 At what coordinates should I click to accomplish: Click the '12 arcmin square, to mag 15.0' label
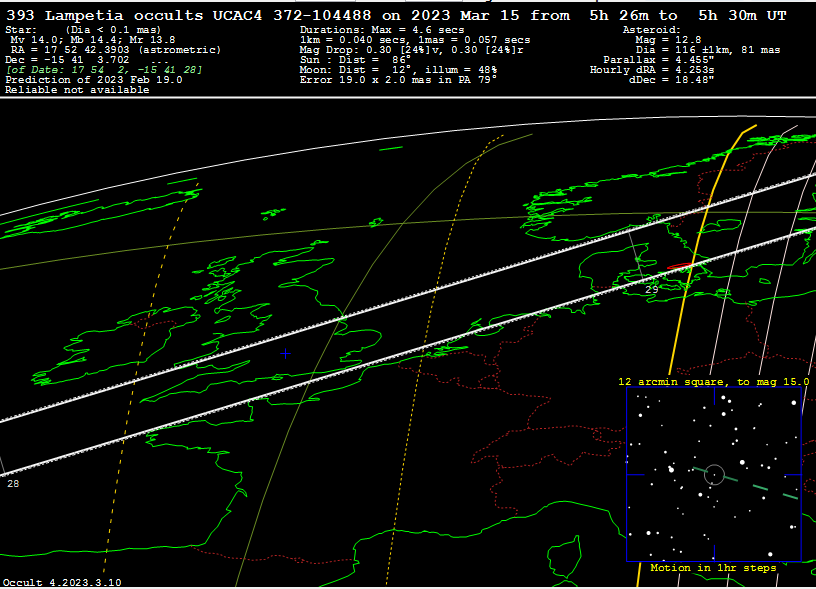tap(713, 382)
